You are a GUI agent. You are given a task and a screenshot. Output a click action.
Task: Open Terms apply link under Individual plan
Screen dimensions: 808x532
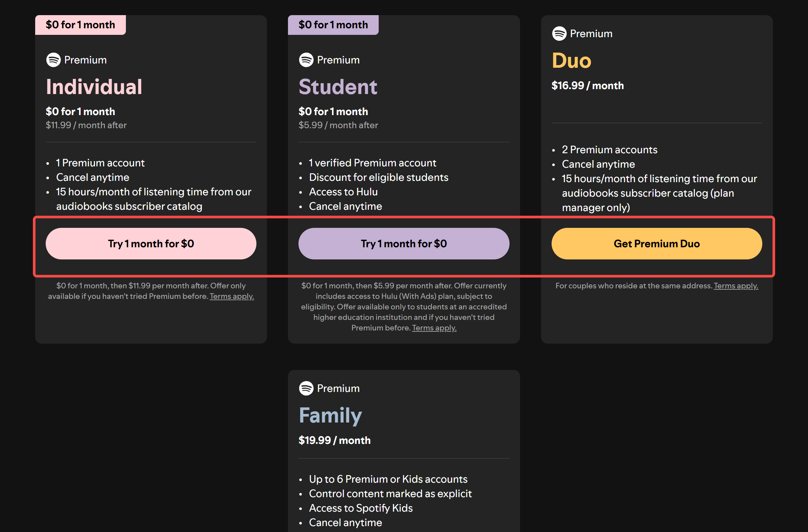tap(232, 296)
